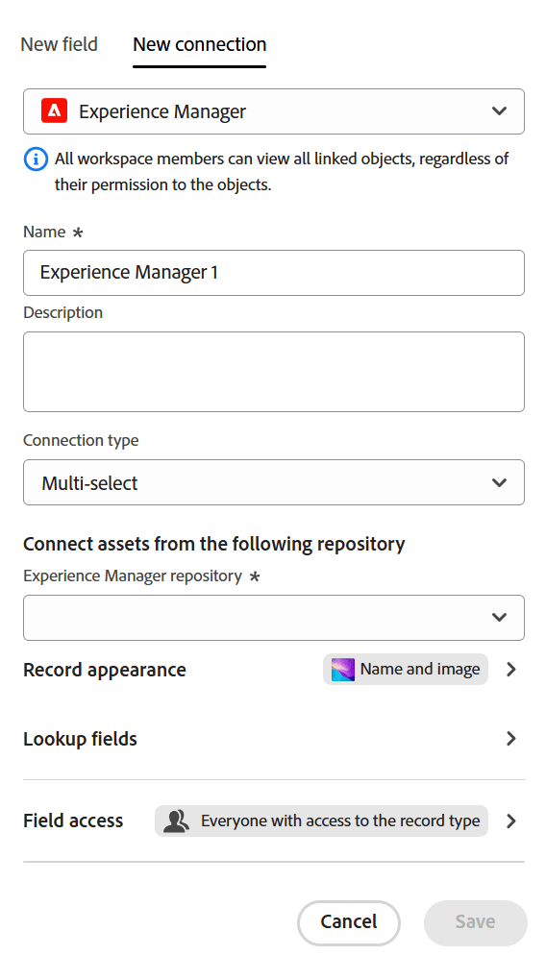Expand Field access with its chevron
546x980 pixels.
pyautogui.click(x=511, y=821)
